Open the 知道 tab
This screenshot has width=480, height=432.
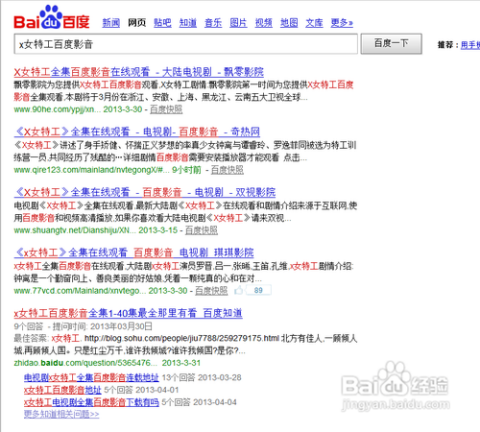[188, 23]
